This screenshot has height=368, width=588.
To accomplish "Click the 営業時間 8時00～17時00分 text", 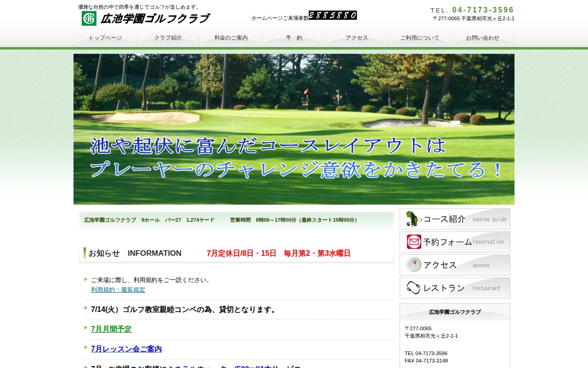I will (294, 220).
